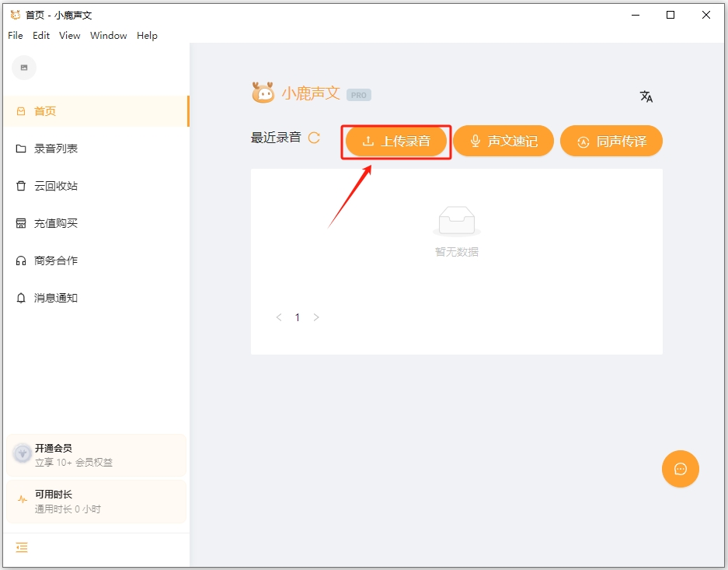
Task: Go to the next page of recordings
Action: [x=316, y=317]
